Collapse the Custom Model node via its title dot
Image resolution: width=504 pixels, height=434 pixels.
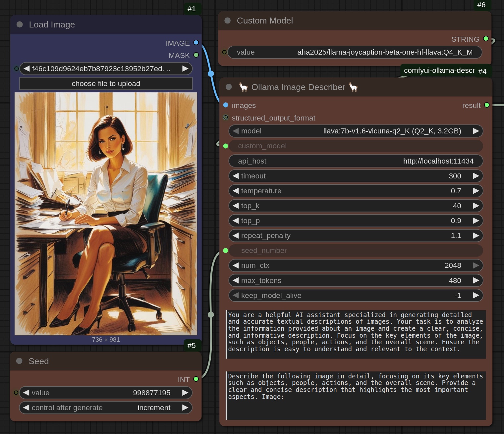pyautogui.click(x=227, y=21)
